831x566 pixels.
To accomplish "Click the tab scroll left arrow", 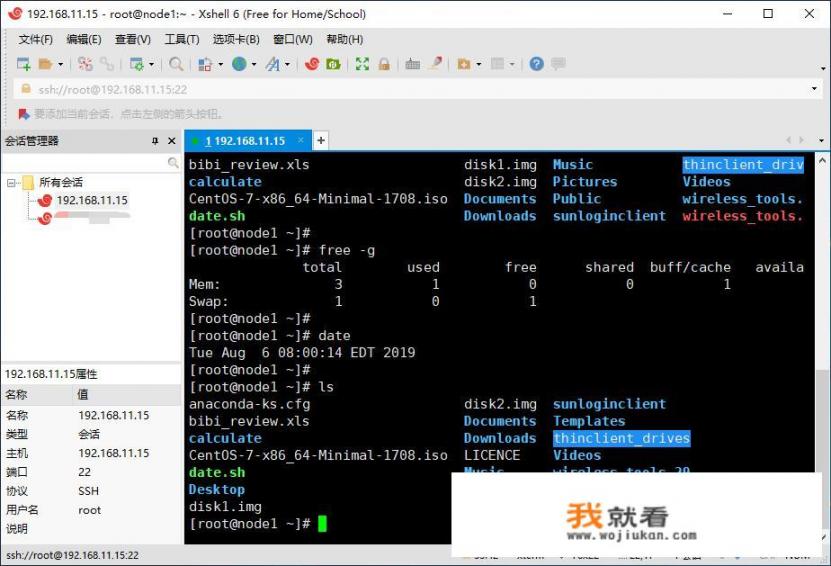I will [x=789, y=140].
